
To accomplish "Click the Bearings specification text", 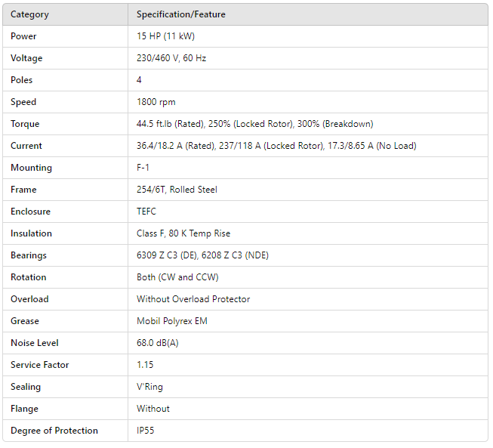I will [202, 255].
